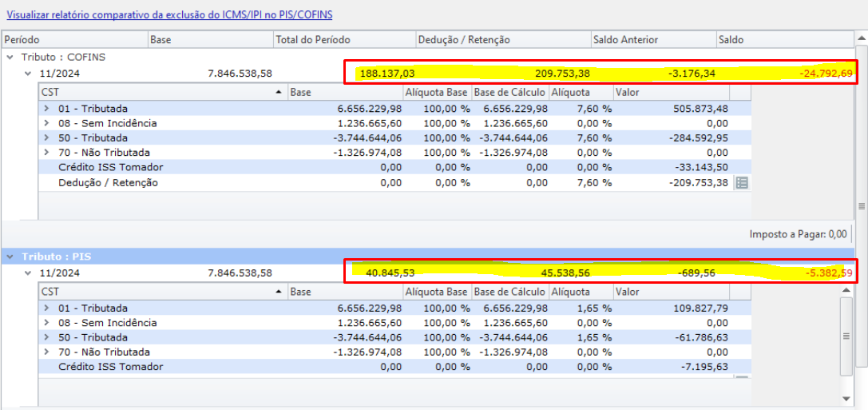Sort PIS grid by Valor column
The height and width of the screenshot is (410, 868).
point(672,292)
